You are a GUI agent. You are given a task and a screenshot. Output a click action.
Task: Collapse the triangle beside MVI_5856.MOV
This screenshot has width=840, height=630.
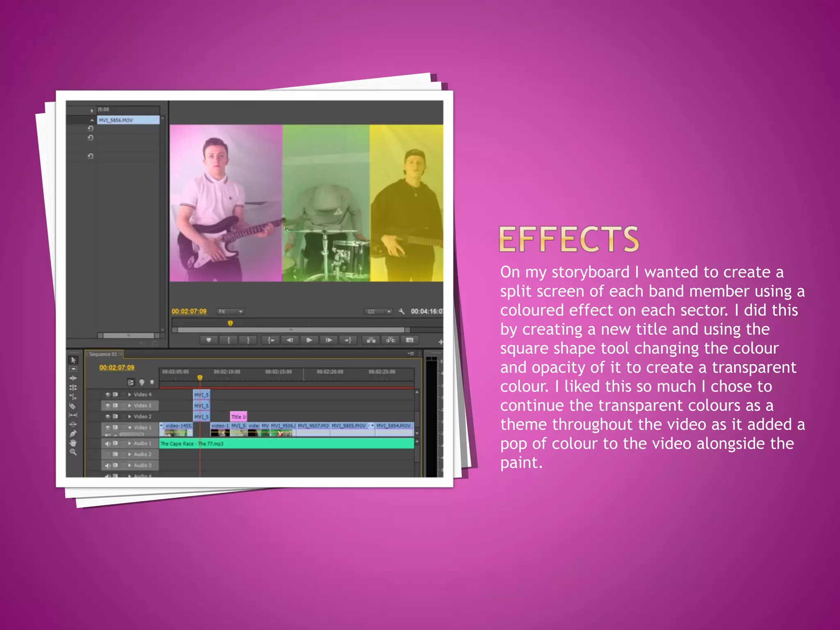tap(92, 120)
